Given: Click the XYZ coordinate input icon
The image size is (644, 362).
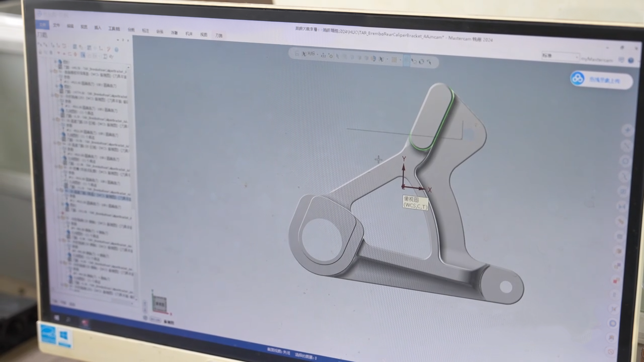Looking at the screenshot, I should pos(323,55).
